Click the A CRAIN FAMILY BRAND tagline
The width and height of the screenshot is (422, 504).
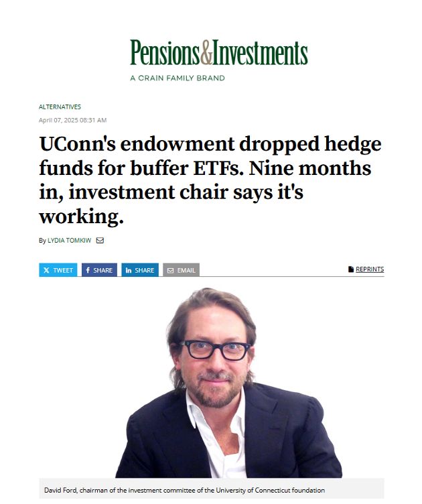178,78
